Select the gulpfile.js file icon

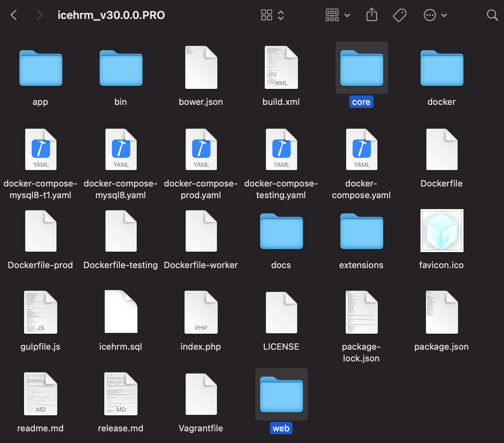(x=40, y=312)
